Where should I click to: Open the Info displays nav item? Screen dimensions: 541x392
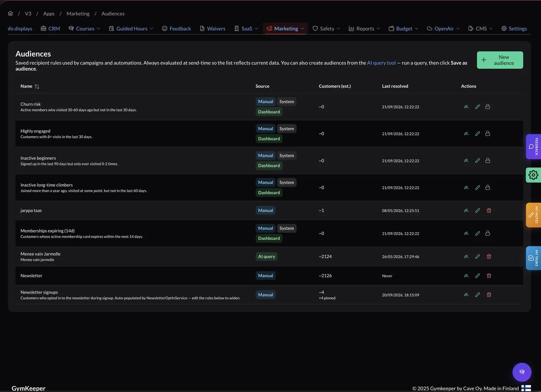click(20, 29)
